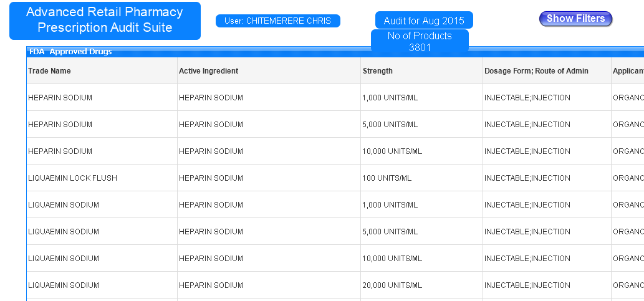Click the Show Filters button

[575, 19]
